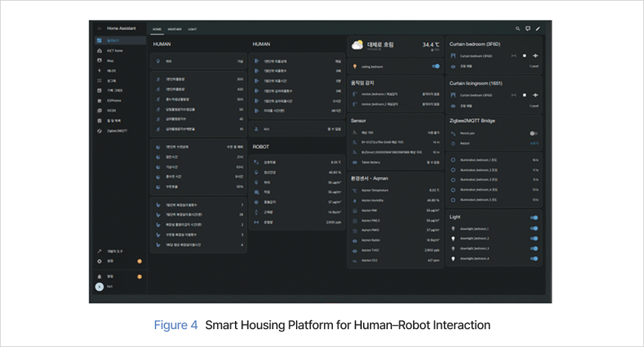Open the kict person row in HUMAN card
Image resolution: width=644 pixels, height=347 pixels.
click(297, 129)
